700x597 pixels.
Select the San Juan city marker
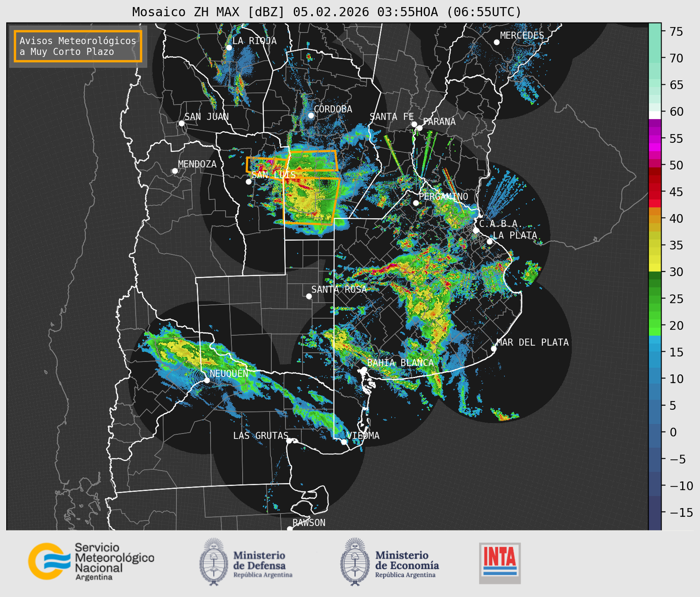(181, 123)
